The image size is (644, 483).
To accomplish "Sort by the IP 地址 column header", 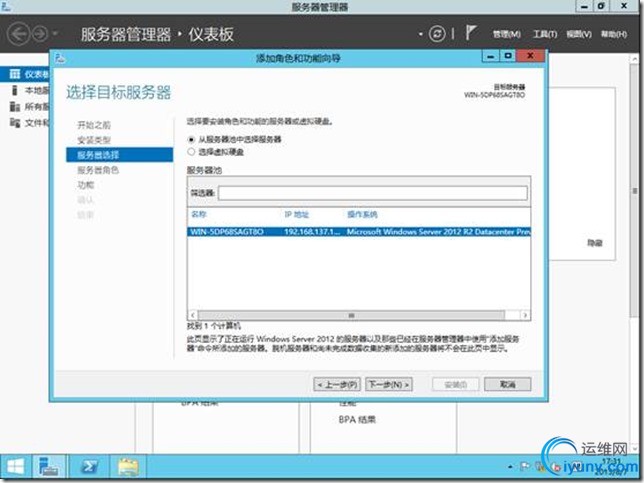I will 296,214.
